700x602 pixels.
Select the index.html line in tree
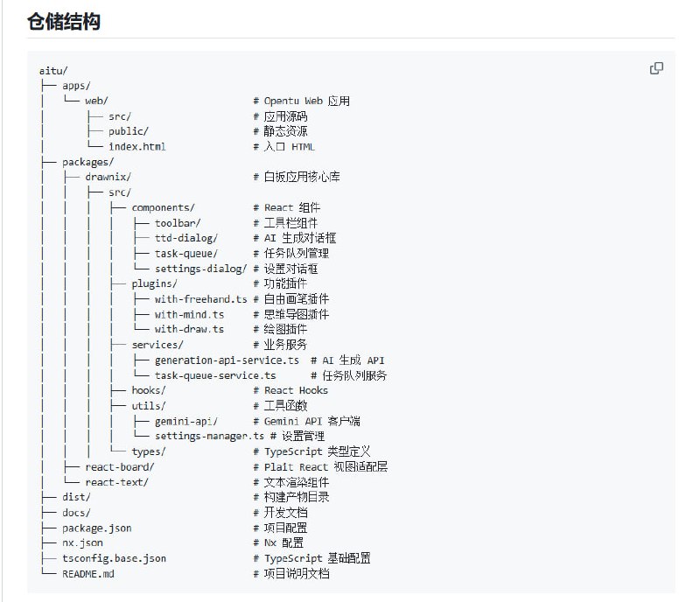tap(136, 146)
